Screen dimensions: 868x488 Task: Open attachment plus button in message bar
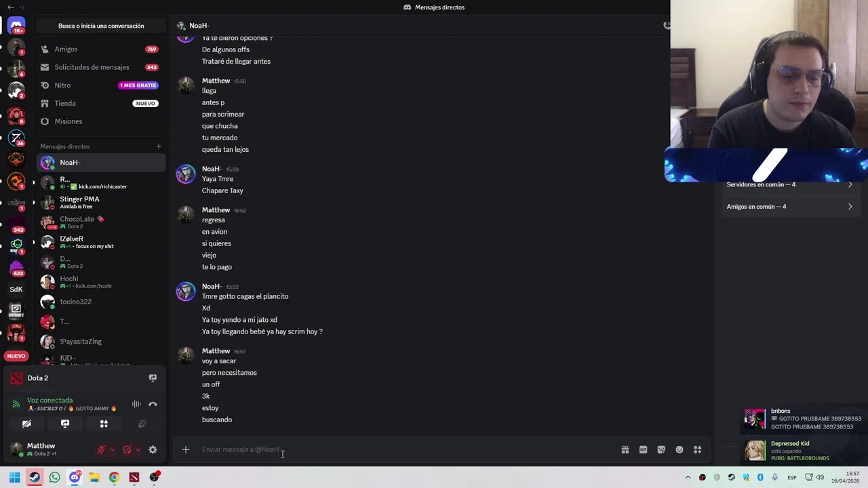pos(185,449)
